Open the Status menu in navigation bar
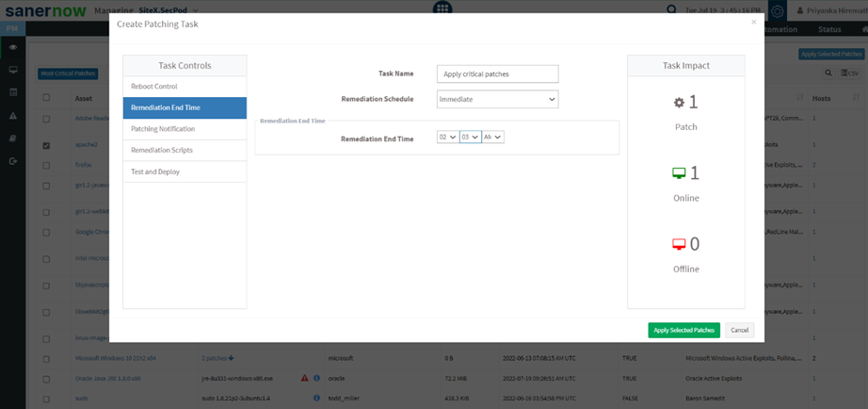This screenshot has width=868, height=409. coord(829,29)
